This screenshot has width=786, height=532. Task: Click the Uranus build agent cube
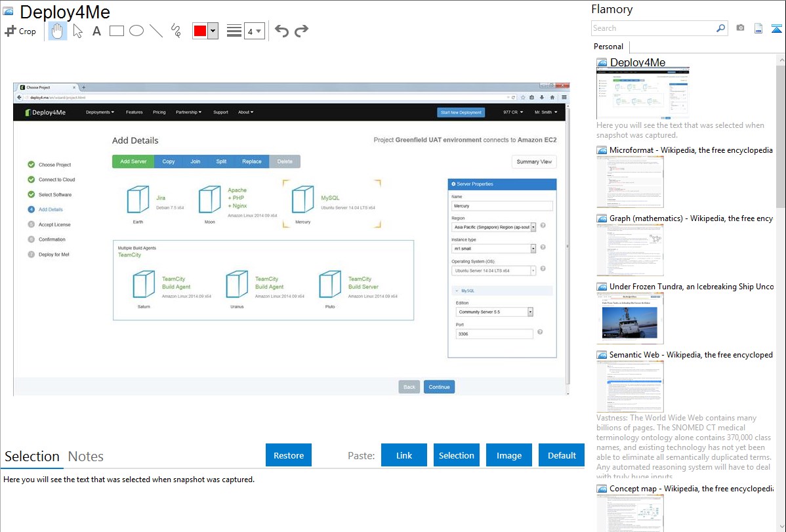pos(237,284)
